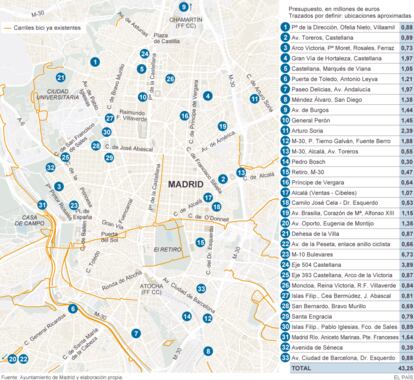Select map marker 8 at bottom of map
The image size is (414, 380).
click(x=208, y=351)
